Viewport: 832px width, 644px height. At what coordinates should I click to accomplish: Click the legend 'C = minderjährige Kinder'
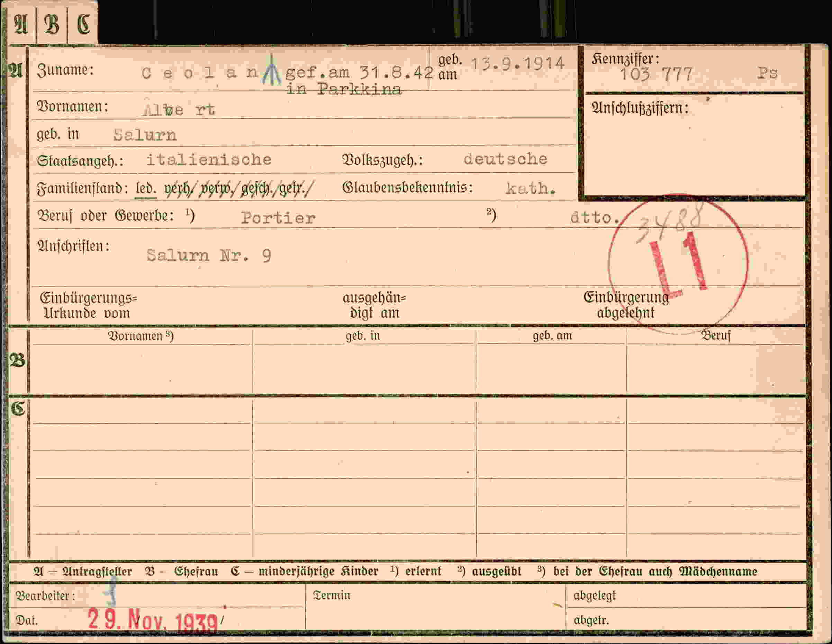click(x=304, y=572)
